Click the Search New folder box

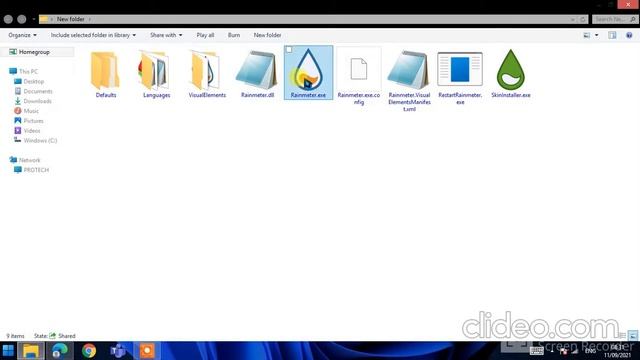[615, 19]
